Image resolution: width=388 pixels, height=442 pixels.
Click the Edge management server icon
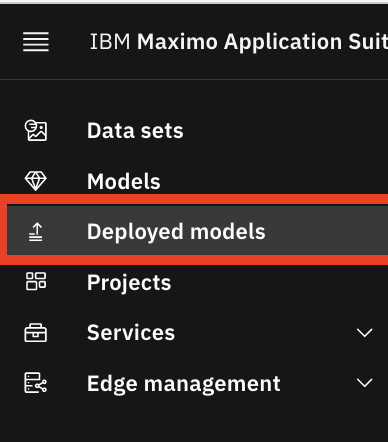36,383
